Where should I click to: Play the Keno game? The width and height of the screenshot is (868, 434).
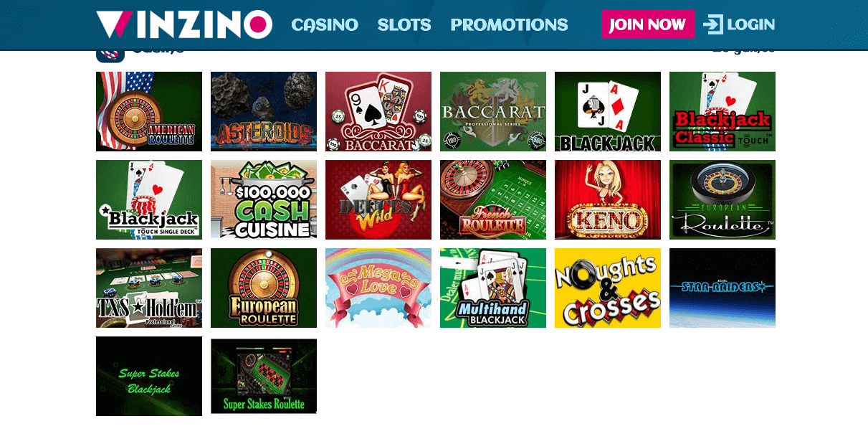[x=608, y=199]
